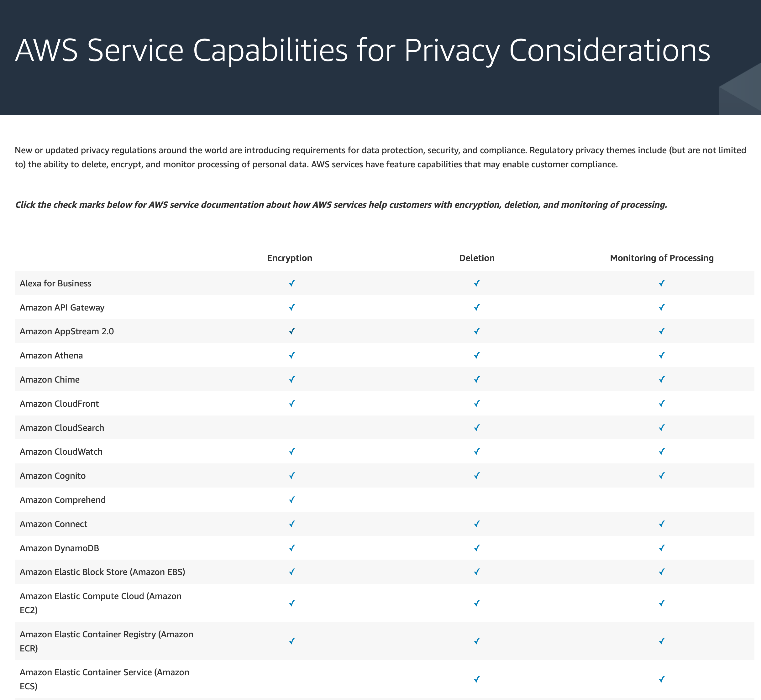Click Amazon CloudSearch Monitoring check mark
Viewport: 761px width, 700px height.
click(x=661, y=427)
